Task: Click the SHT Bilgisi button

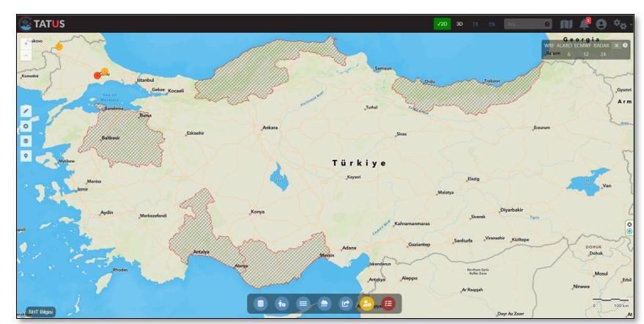Action: tap(40, 312)
